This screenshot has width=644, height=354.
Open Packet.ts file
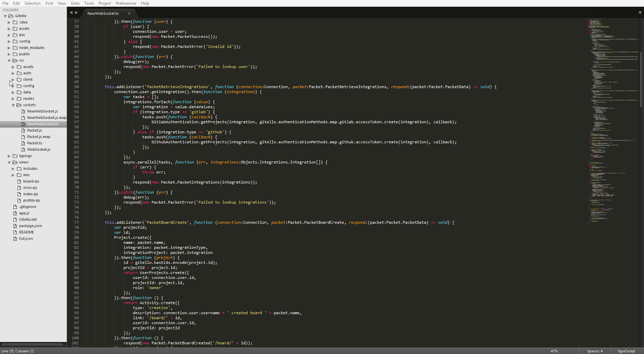[35, 143]
